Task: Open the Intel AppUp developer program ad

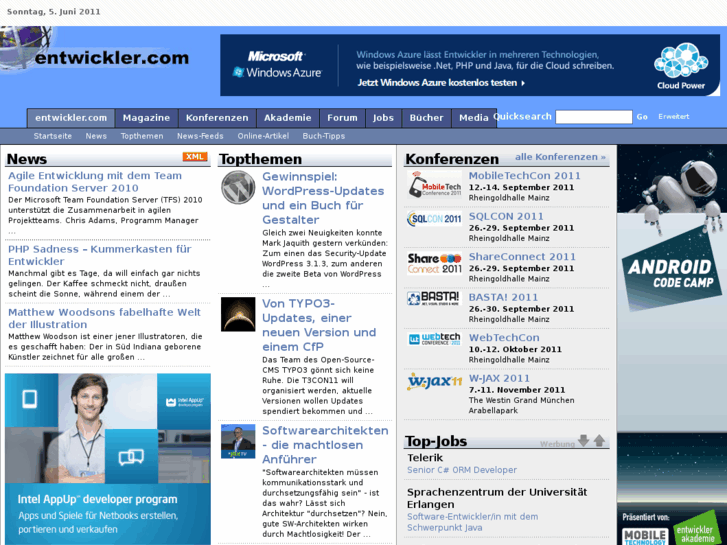Action: click(x=108, y=459)
